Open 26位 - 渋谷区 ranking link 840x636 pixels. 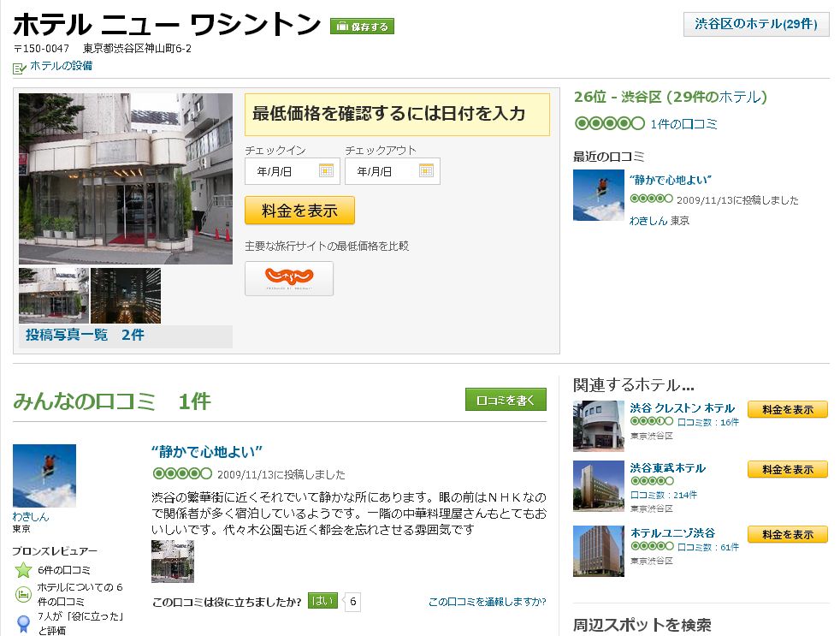[671, 97]
